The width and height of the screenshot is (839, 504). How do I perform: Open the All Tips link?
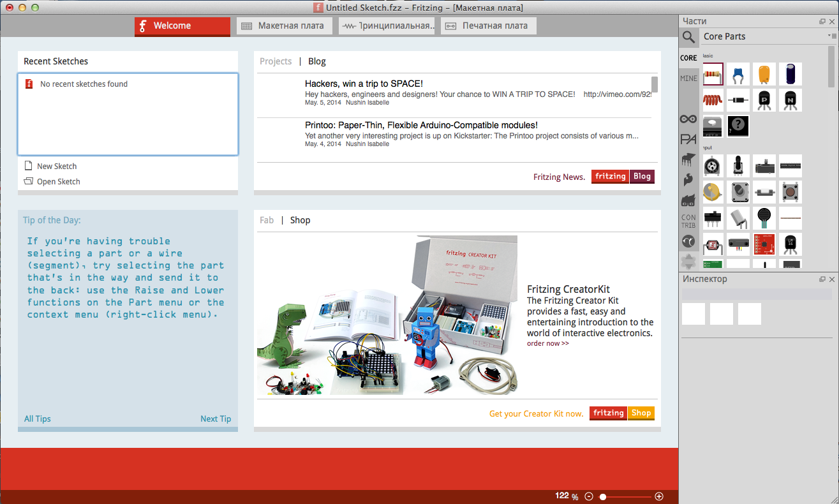[x=38, y=419]
